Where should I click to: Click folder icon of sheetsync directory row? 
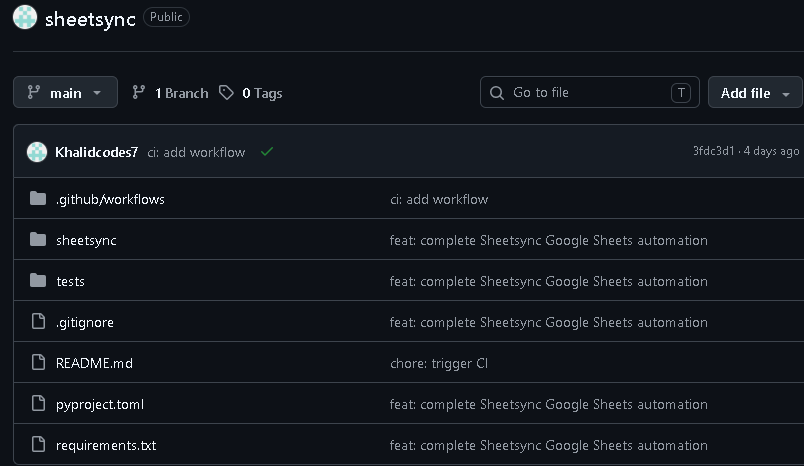(x=38, y=239)
